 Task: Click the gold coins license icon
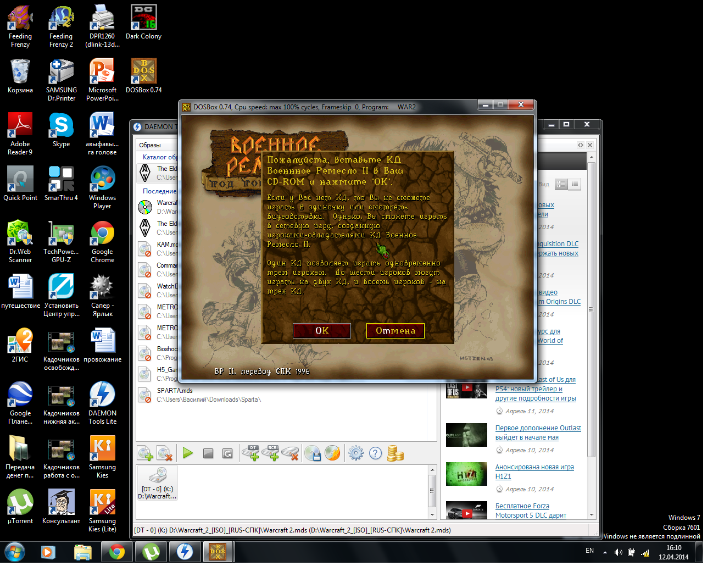(395, 453)
